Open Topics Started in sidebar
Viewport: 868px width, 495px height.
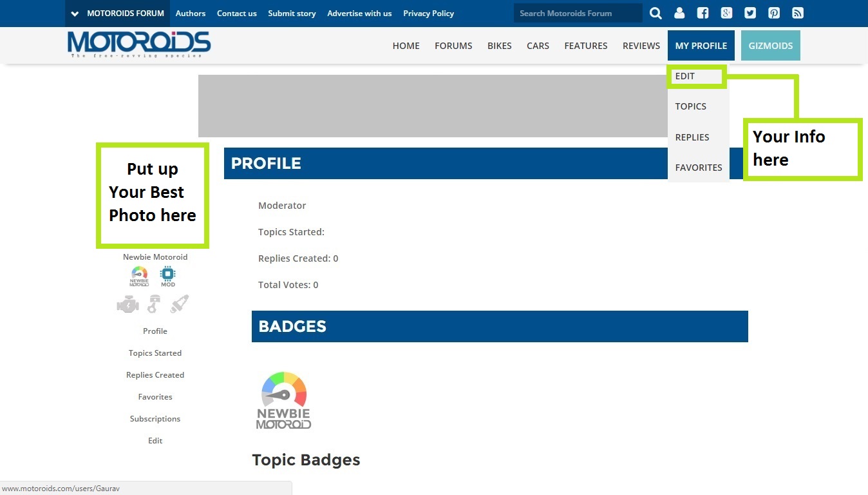(x=155, y=353)
